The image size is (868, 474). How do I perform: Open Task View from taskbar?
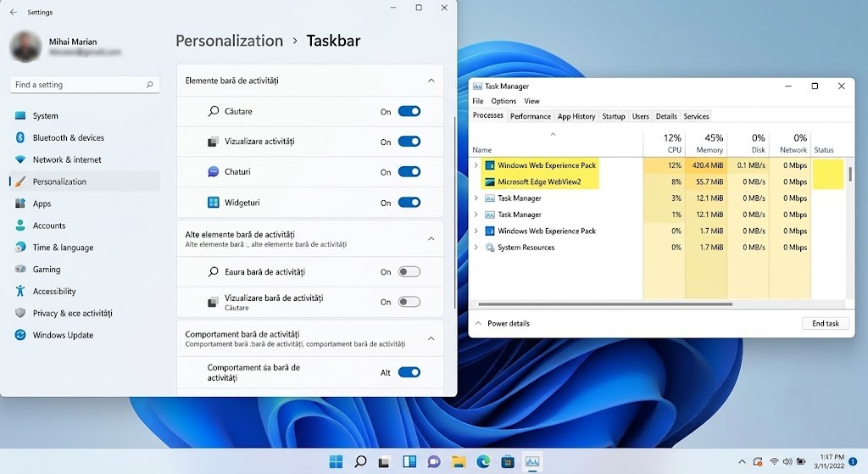(x=385, y=461)
